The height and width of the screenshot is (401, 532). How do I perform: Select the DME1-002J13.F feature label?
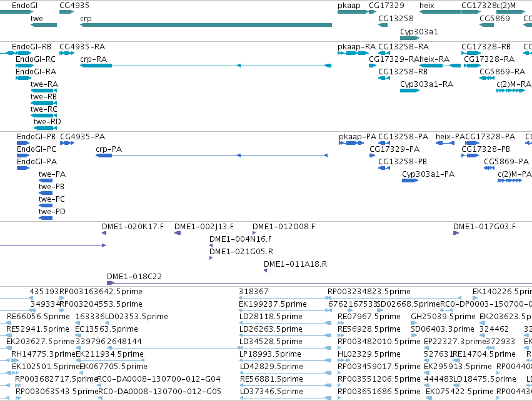[204, 227]
